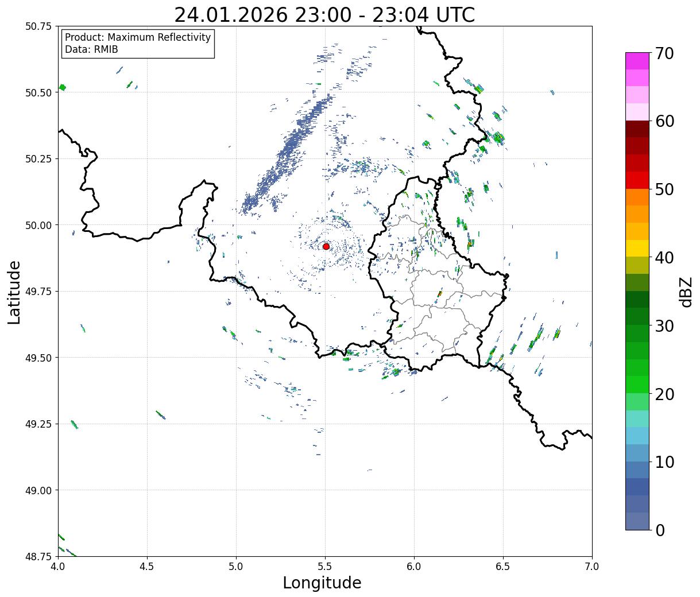Click the orange colorbar segment just below 50
700x597 pixels.
point(637,197)
